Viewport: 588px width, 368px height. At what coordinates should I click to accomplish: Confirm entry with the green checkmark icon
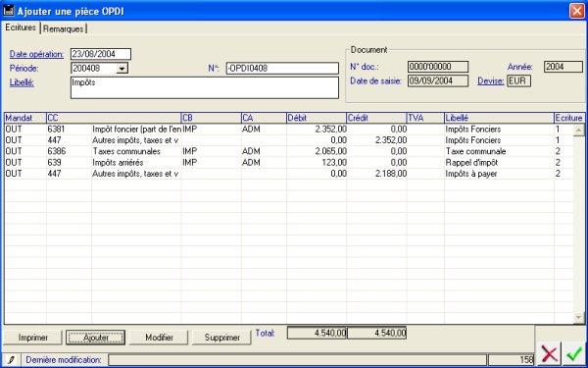574,353
